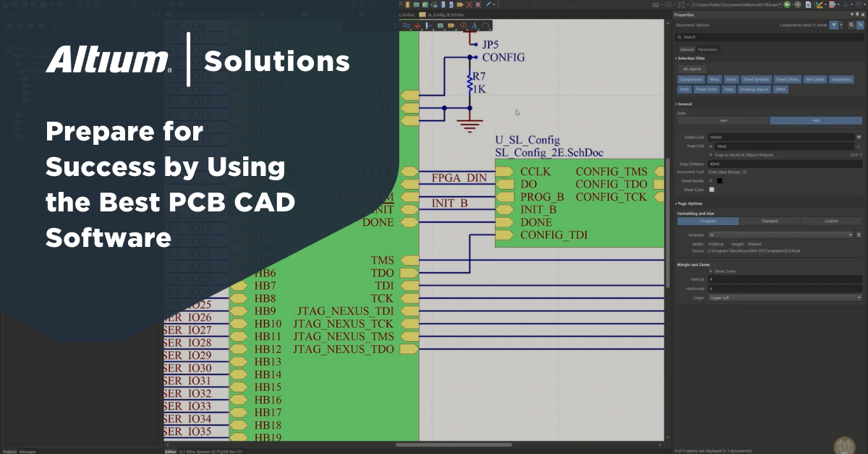This screenshot has height=454, width=868.
Task: Click the Sheet Color swatch
Action: 711,189
